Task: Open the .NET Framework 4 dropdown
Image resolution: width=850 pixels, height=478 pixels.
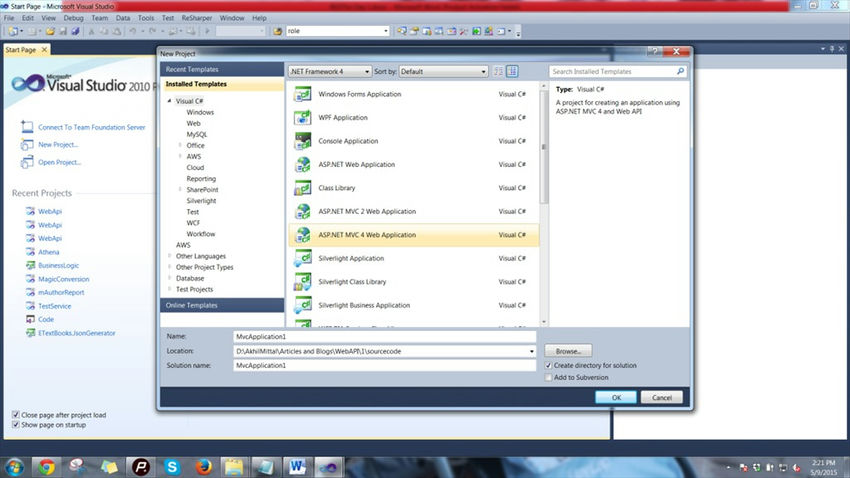Action: pyautogui.click(x=329, y=72)
